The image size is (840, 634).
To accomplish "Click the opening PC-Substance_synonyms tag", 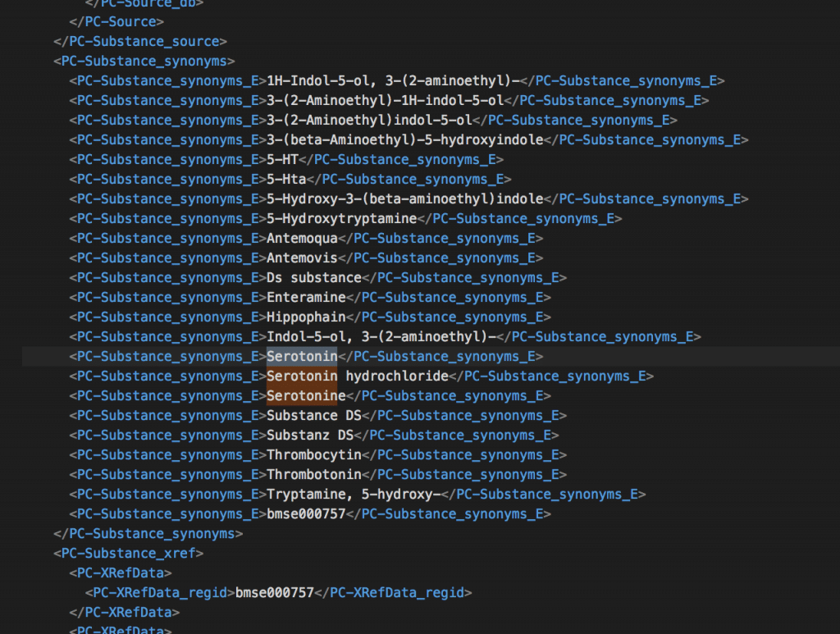I will pos(144,61).
